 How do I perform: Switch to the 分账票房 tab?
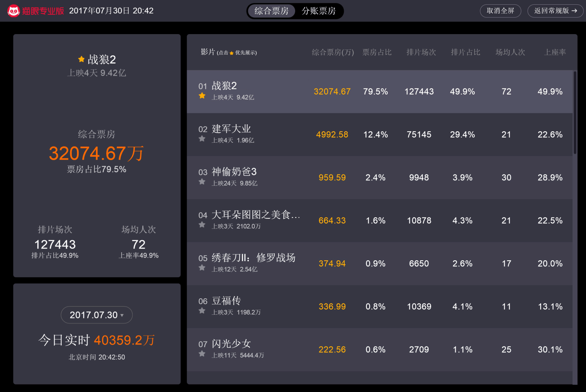coord(319,11)
